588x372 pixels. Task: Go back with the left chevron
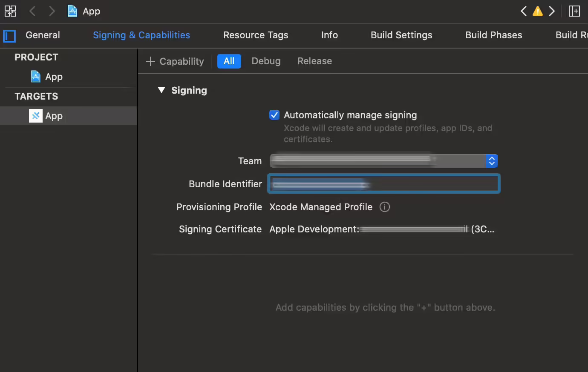[32, 11]
